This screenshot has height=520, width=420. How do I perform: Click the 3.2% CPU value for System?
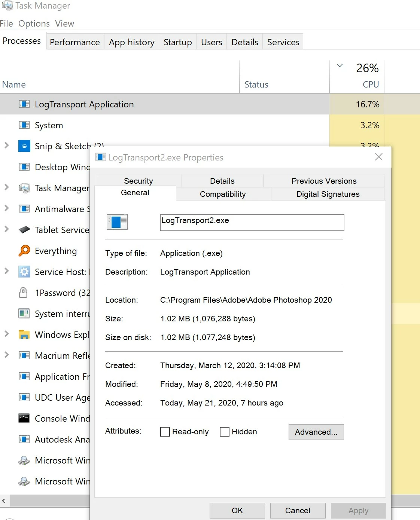coord(370,125)
